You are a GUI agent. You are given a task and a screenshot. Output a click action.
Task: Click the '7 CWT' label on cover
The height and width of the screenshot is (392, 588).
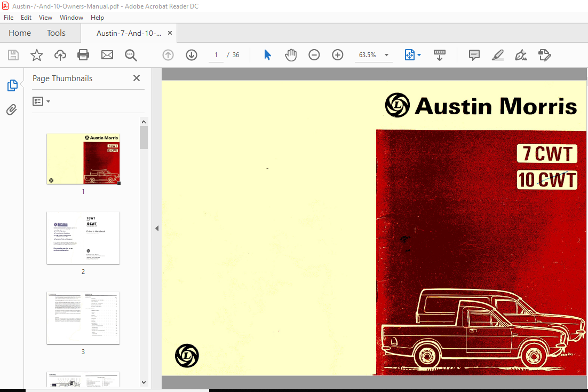point(547,154)
